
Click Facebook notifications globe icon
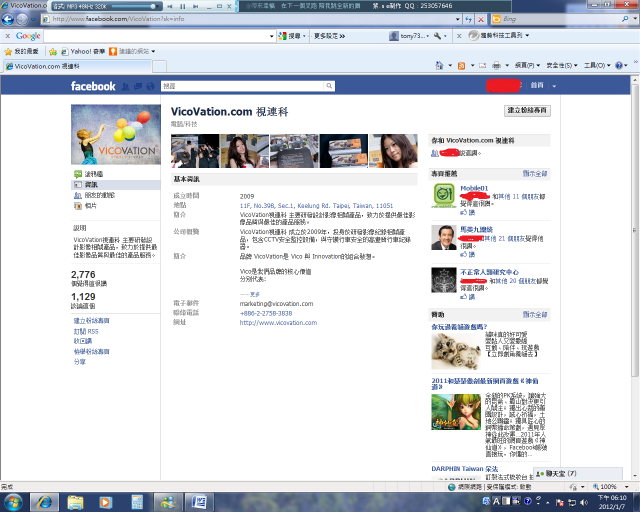tap(150, 86)
